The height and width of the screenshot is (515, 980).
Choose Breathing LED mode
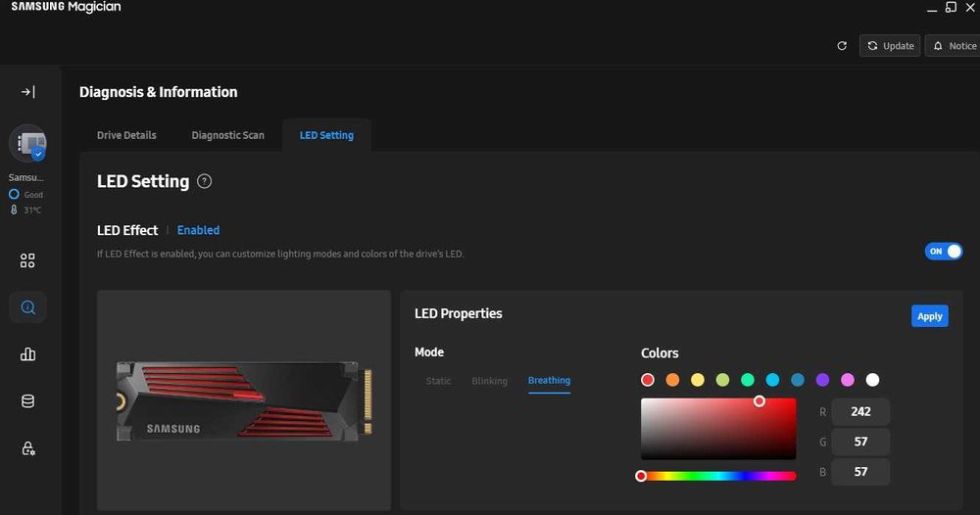pos(549,380)
